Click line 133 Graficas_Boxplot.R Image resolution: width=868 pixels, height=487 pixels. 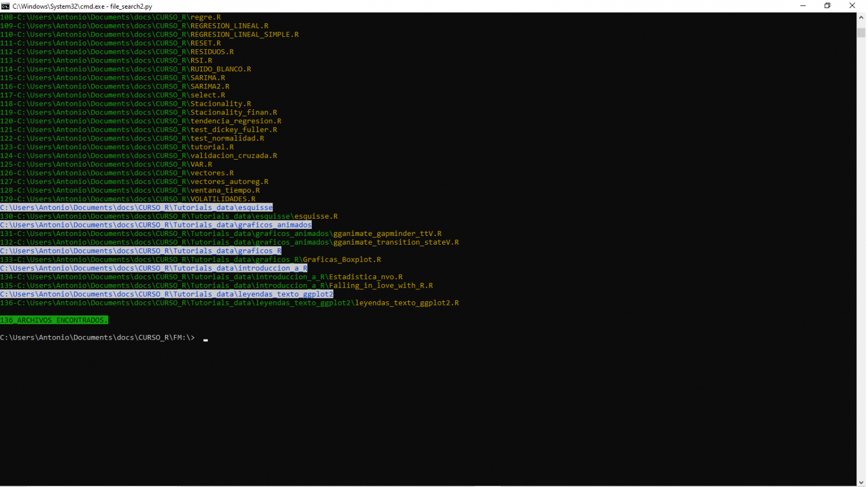pyautogui.click(x=191, y=260)
